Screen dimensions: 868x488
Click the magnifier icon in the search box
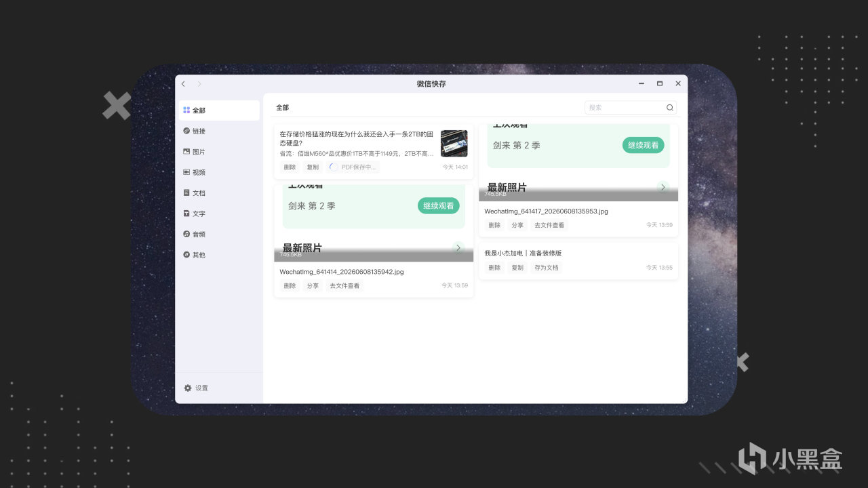click(x=670, y=107)
